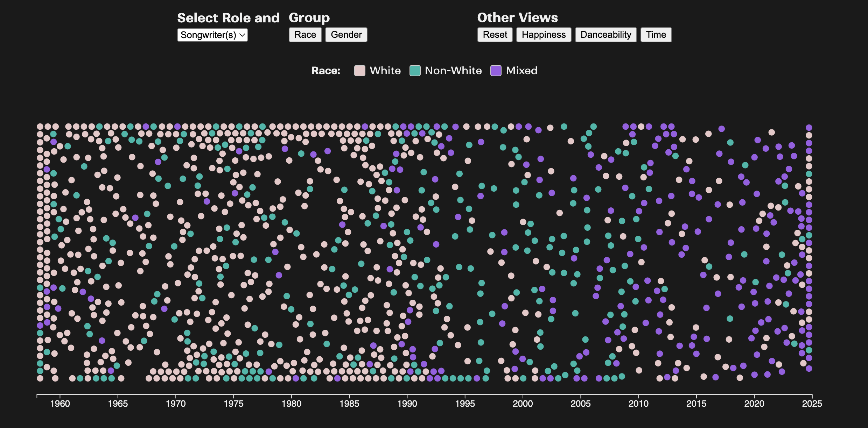Viewport: 868px width, 428px height.
Task: Open the Songwriter(s) role dropdown
Action: pos(212,35)
